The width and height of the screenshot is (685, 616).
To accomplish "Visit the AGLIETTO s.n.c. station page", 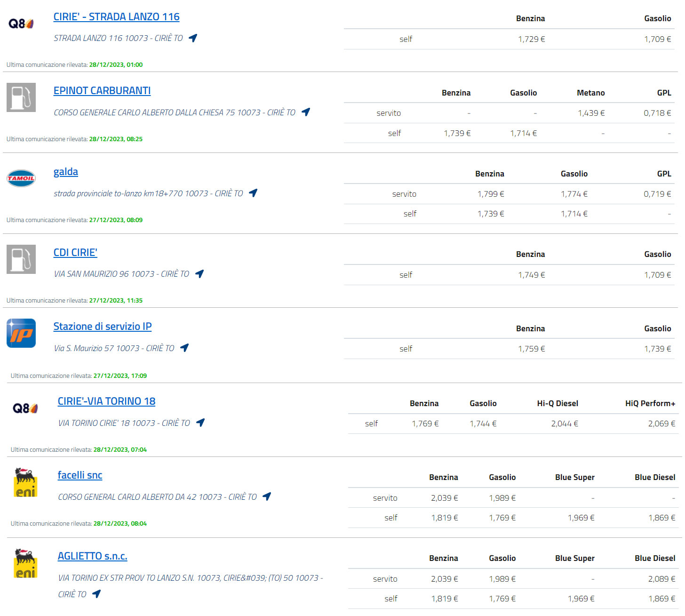I will pyautogui.click(x=92, y=556).
